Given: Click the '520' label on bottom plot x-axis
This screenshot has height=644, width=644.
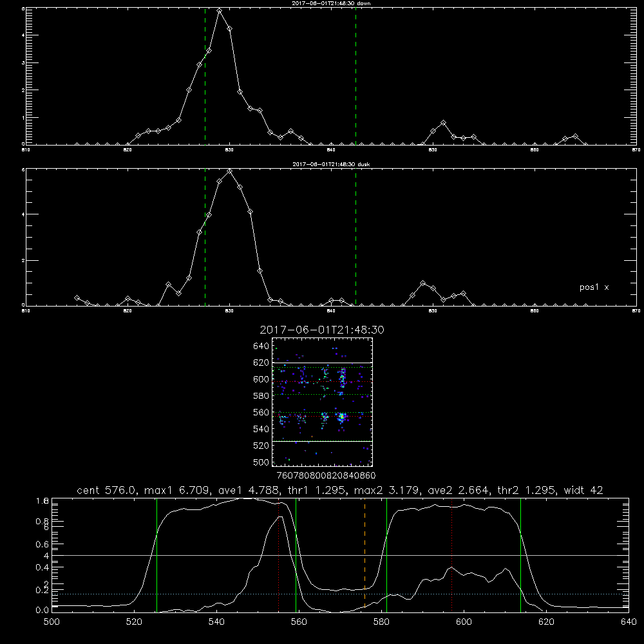Looking at the screenshot, I should tap(134, 622).
